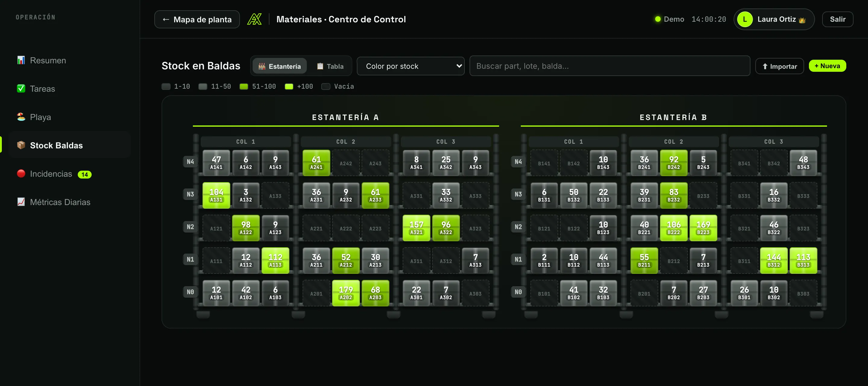
Task: Click the crown icon next to Laura Ortiz
Action: (802, 20)
